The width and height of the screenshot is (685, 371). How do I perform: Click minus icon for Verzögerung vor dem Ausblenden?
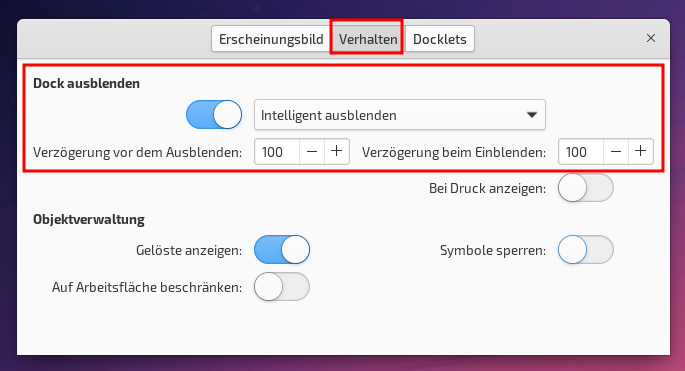tap(312, 152)
